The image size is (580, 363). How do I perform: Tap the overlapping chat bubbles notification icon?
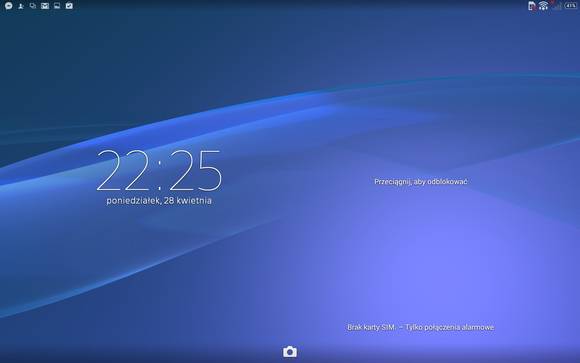(x=33, y=6)
